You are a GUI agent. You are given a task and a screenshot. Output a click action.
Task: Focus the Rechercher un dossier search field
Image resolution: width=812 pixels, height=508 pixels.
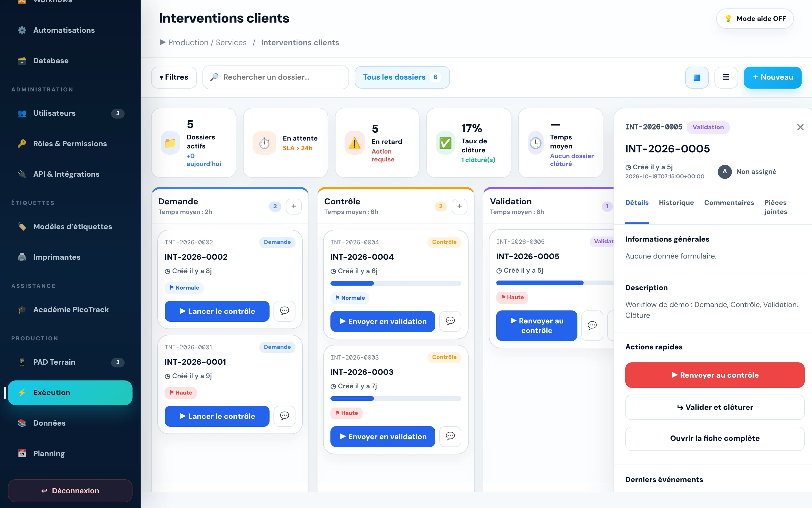tap(275, 77)
